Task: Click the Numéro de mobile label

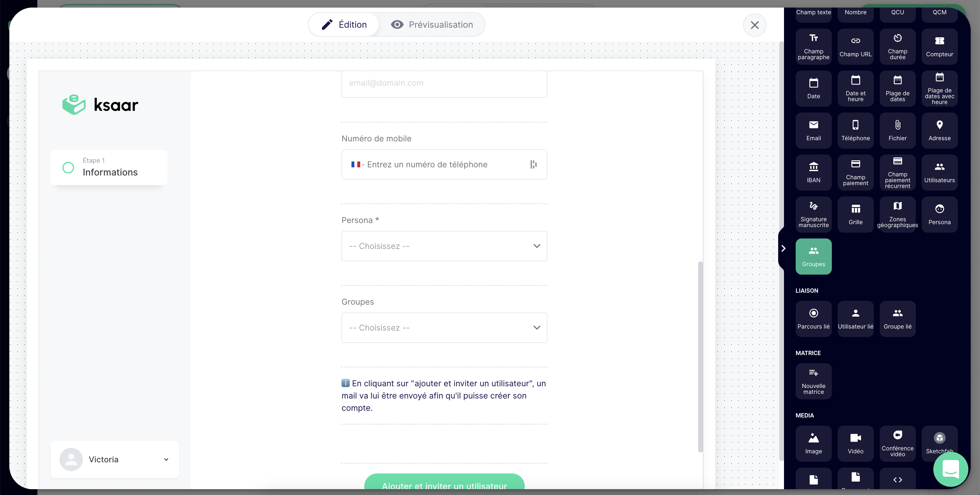Action: (x=376, y=139)
